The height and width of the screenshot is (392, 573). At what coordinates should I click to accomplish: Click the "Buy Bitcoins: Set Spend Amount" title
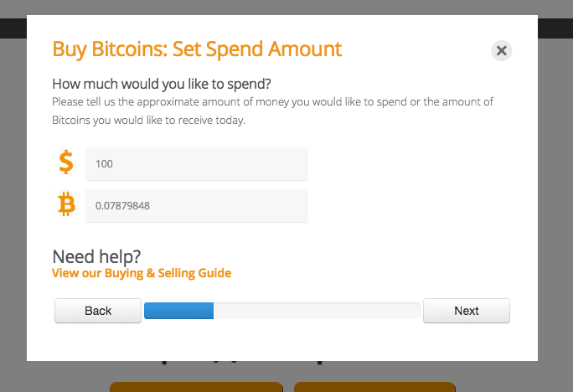(197, 48)
